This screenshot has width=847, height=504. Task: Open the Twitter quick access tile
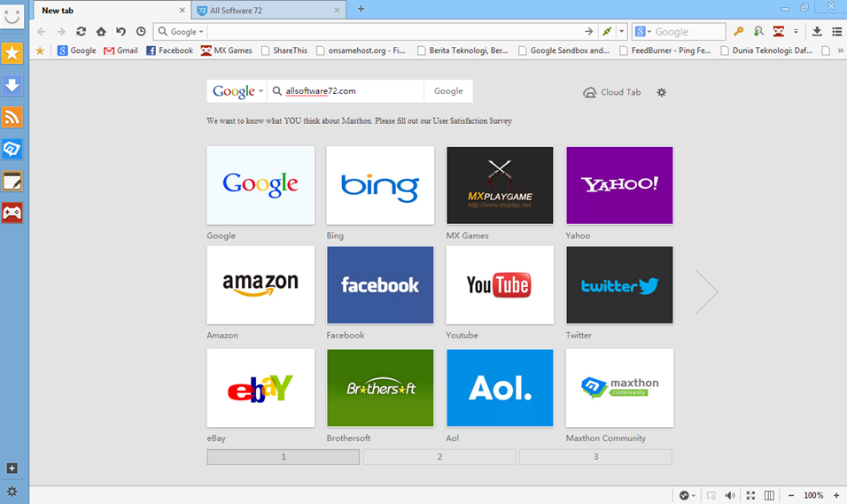619,285
